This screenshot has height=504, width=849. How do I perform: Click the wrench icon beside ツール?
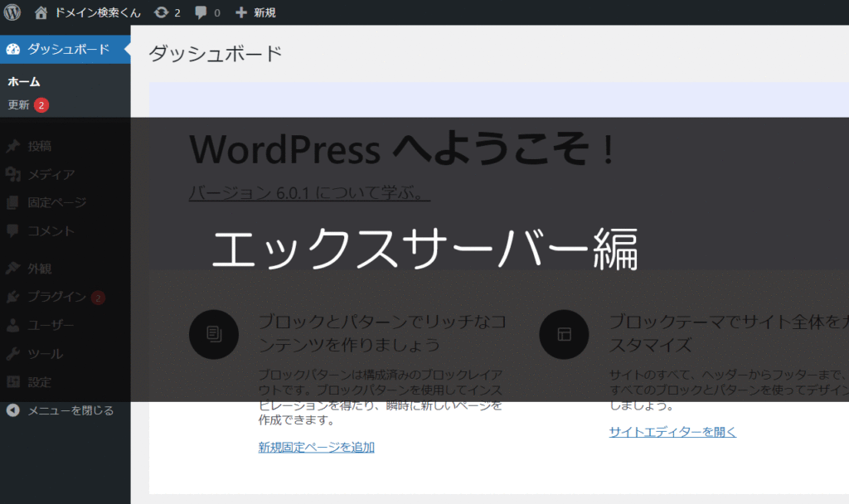tap(13, 353)
